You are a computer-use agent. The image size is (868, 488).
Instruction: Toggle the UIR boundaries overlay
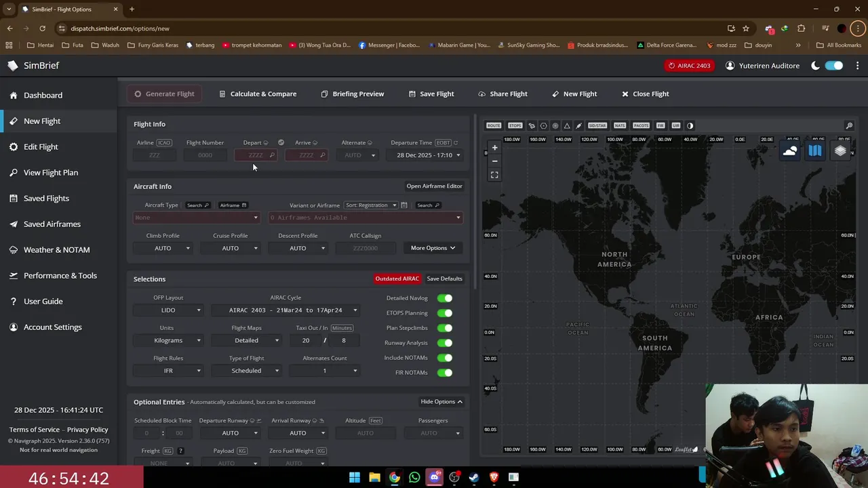tap(675, 125)
